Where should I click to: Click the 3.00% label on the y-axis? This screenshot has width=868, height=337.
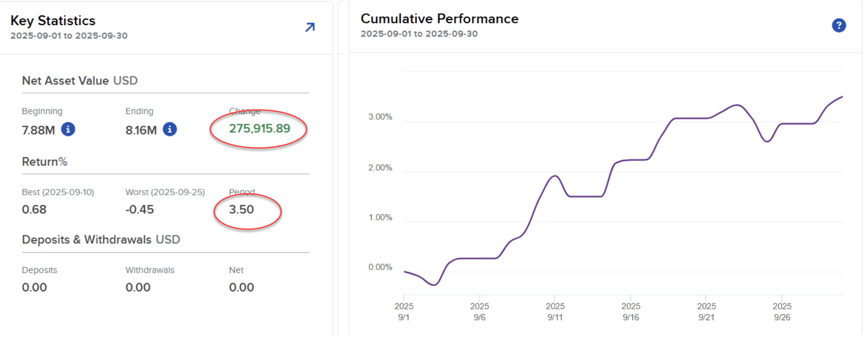380,117
